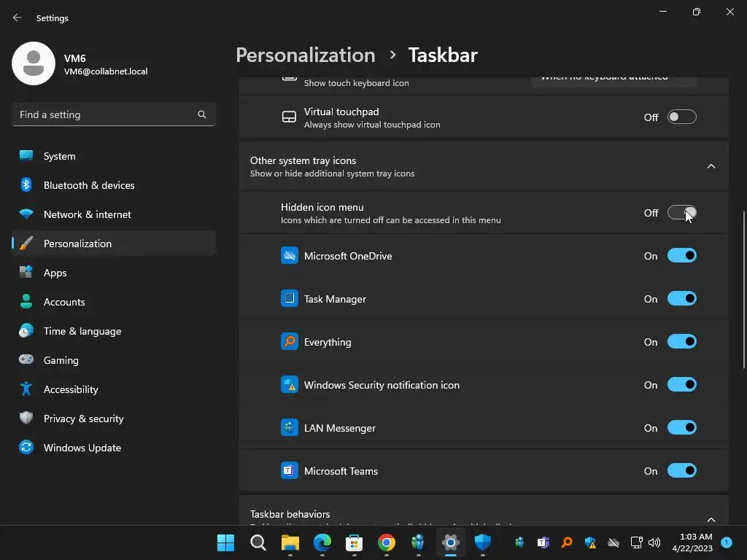747x560 pixels.
Task: Open Windows Security shield on taskbar
Action: (x=483, y=542)
